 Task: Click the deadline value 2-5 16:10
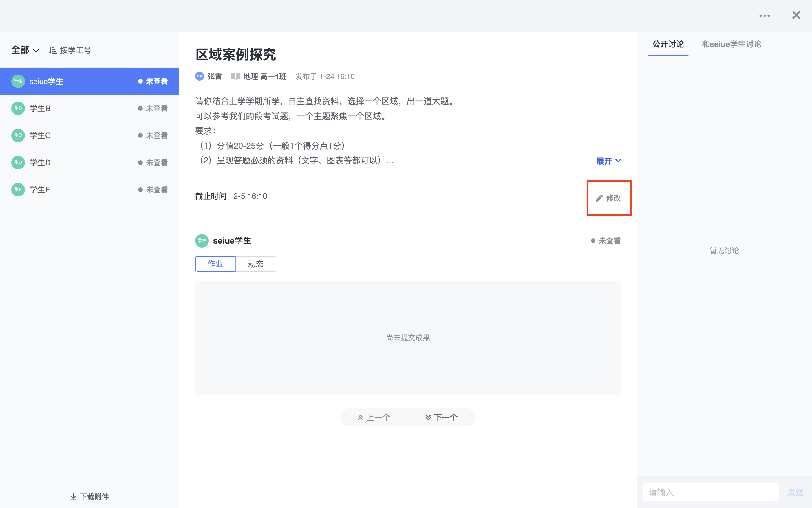tap(250, 196)
